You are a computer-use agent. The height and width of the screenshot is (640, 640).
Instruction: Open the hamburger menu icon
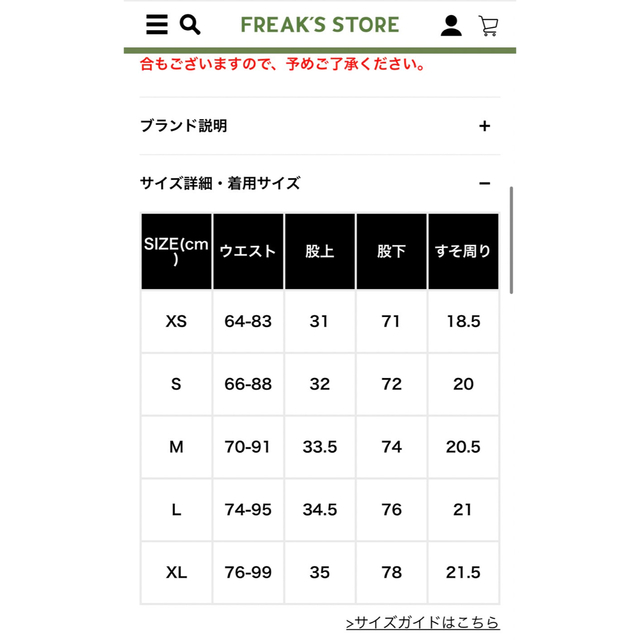coord(157,25)
